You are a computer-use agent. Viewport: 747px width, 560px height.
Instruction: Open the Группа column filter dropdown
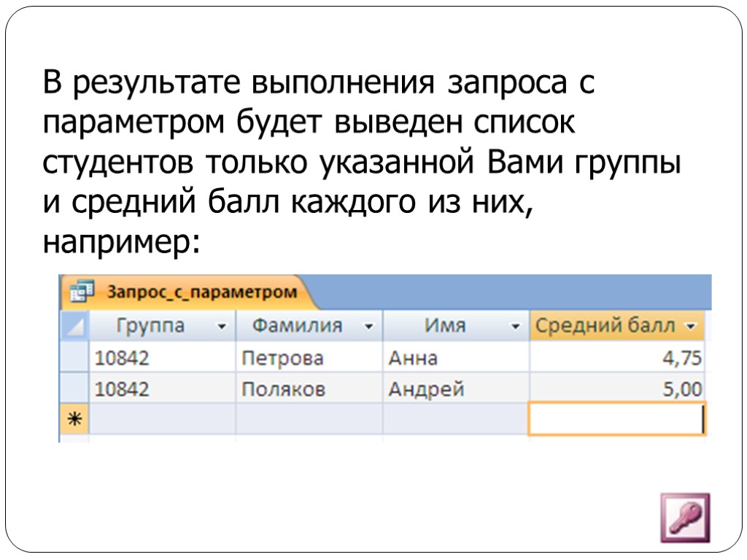coord(222,327)
